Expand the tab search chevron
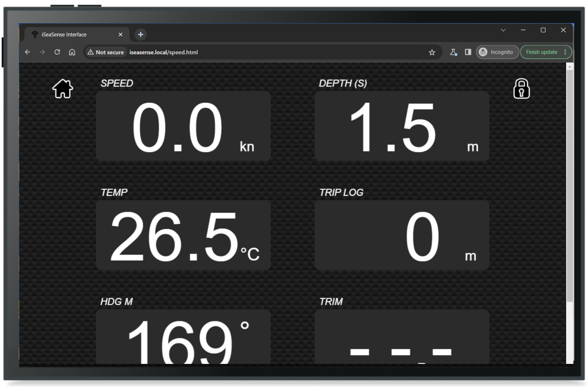Viewport: 588px width, 387px height. click(x=503, y=30)
